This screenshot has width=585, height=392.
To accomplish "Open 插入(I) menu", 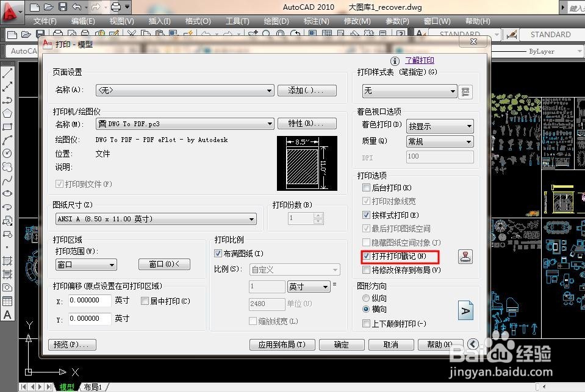I will click(x=159, y=21).
